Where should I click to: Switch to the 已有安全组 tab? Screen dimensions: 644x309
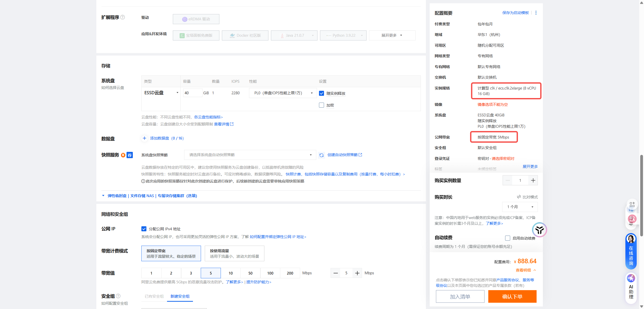[154, 296]
